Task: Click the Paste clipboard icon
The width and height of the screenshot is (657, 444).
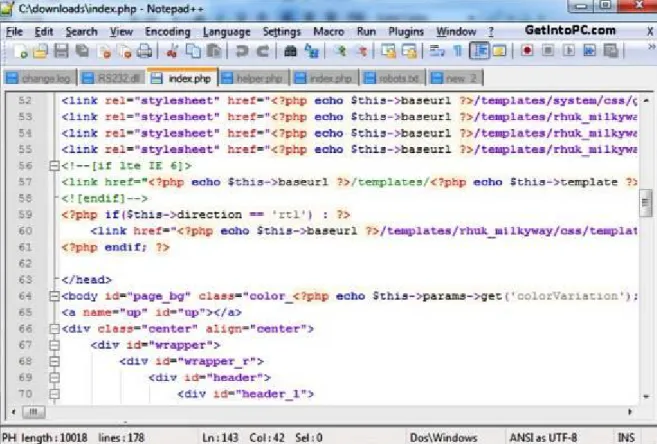Action: 214,51
